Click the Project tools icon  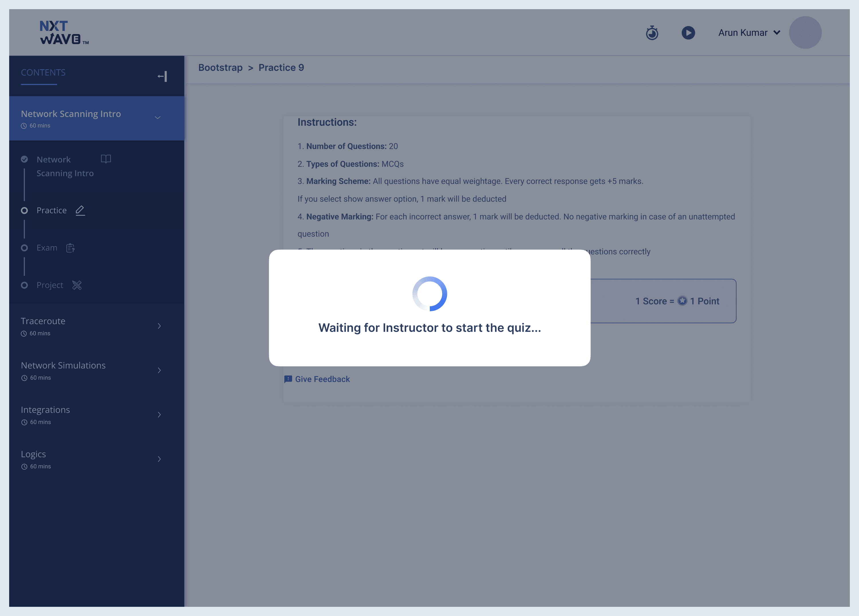coord(77,285)
